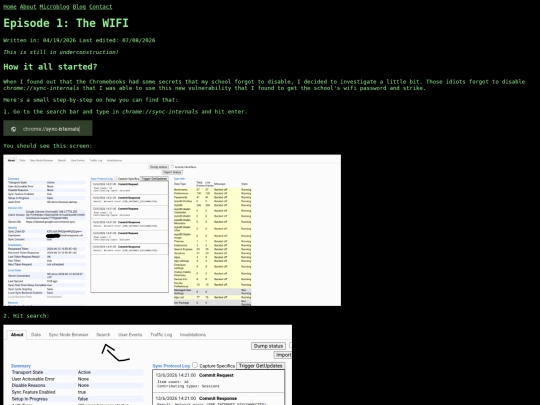540x405 pixels.
Task: Open the About link in the top navigation
Action: [x=28, y=7]
